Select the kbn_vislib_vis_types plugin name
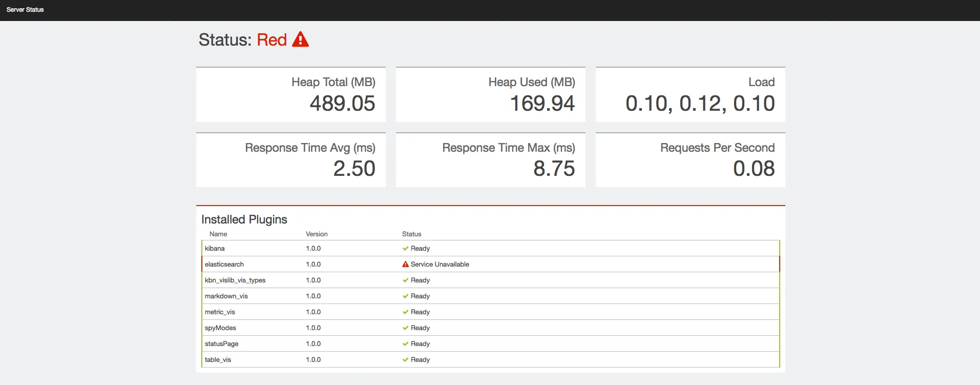980x385 pixels. point(235,280)
